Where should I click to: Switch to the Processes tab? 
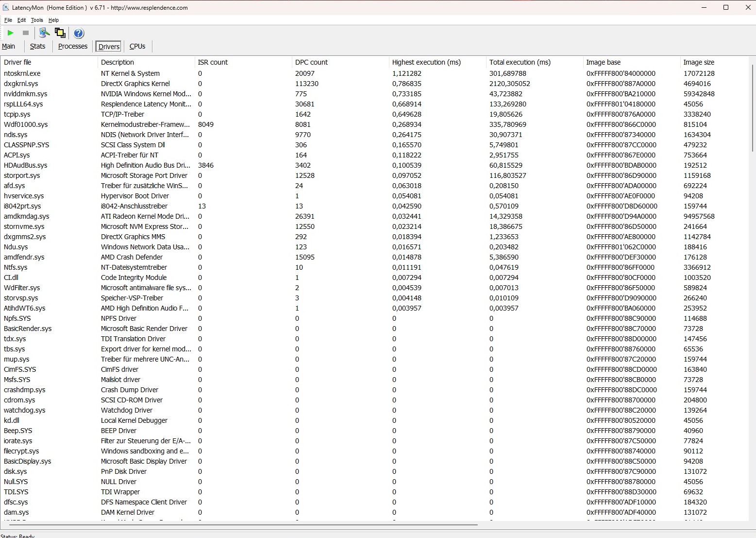pyautogui.click(x=73, y=46)
